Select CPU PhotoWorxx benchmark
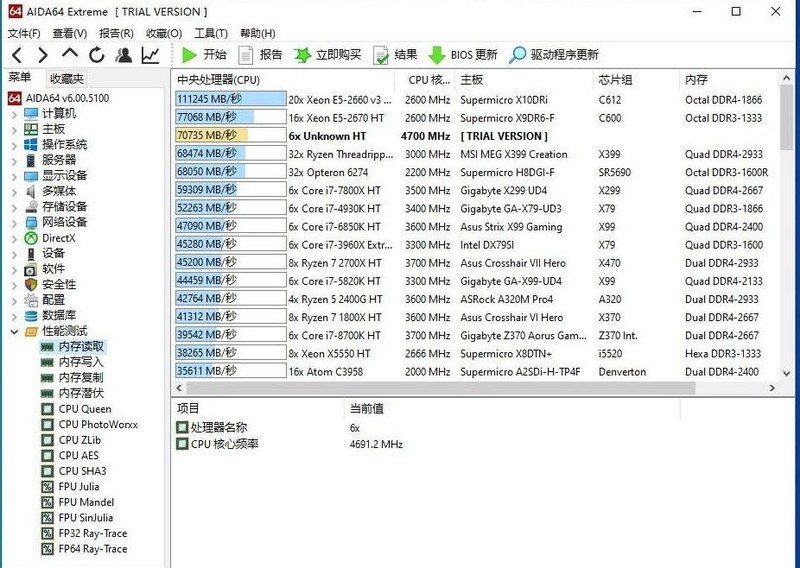Image resolution: width=800 pixels, height=568 pixels. pyautogui.click(x=89, y=425)
